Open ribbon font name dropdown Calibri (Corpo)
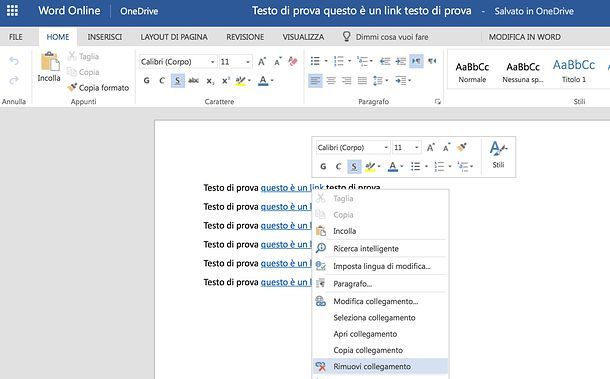 tap(212, 62)
